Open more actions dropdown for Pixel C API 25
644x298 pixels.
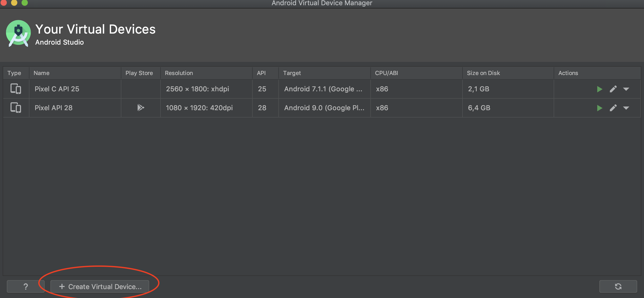click(x=626, y=89)
